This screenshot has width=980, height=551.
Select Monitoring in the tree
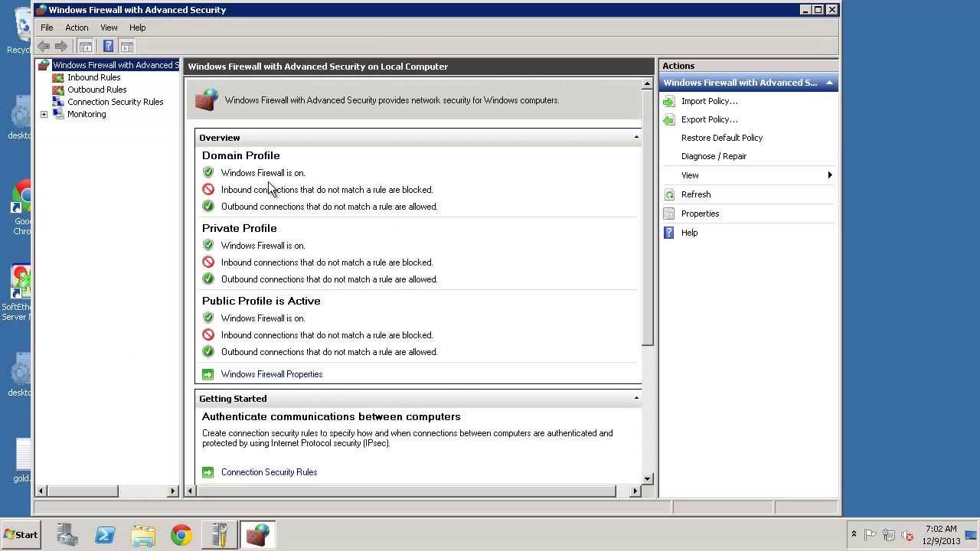[87, 114]
